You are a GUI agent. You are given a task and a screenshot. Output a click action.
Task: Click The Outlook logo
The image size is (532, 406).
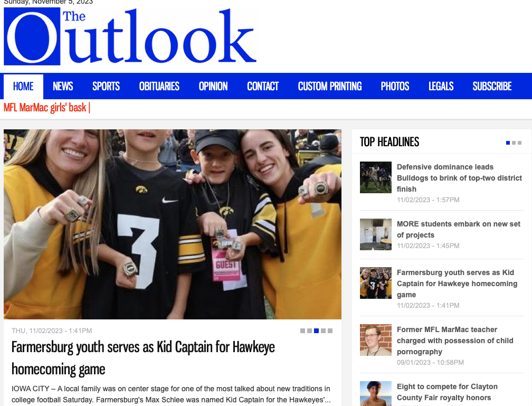tap(131, 36)
